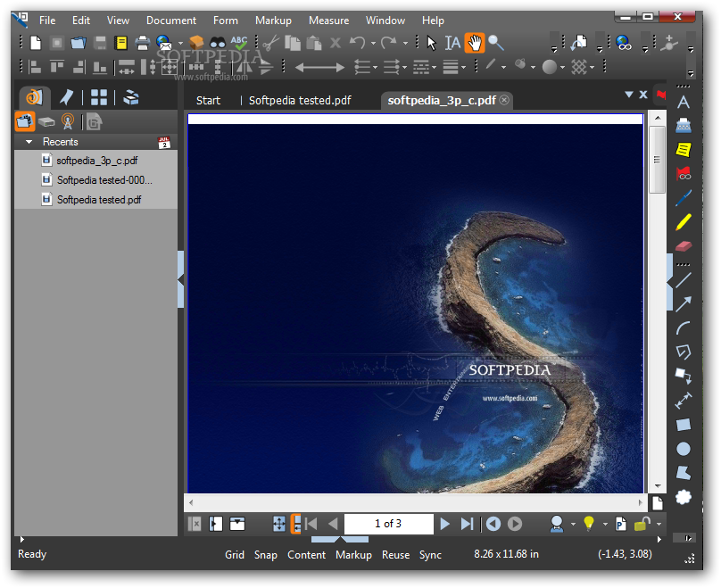
Task: Toggle Reuse in the status bar
Action: [396, 555]
